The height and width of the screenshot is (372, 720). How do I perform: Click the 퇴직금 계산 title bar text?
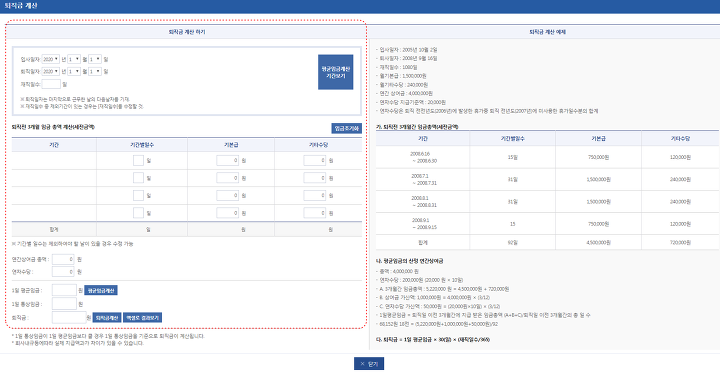(x=21, y=6)
